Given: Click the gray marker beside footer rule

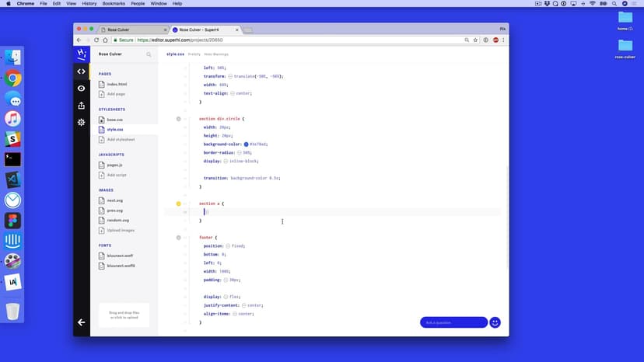Looking at the screenshot, I should tap(178, 237).
